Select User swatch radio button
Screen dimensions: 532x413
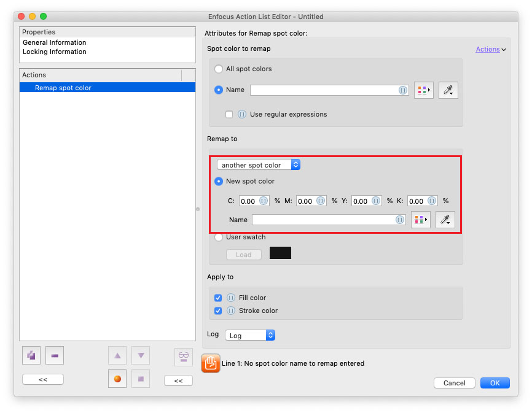click(x=219, y=237)
